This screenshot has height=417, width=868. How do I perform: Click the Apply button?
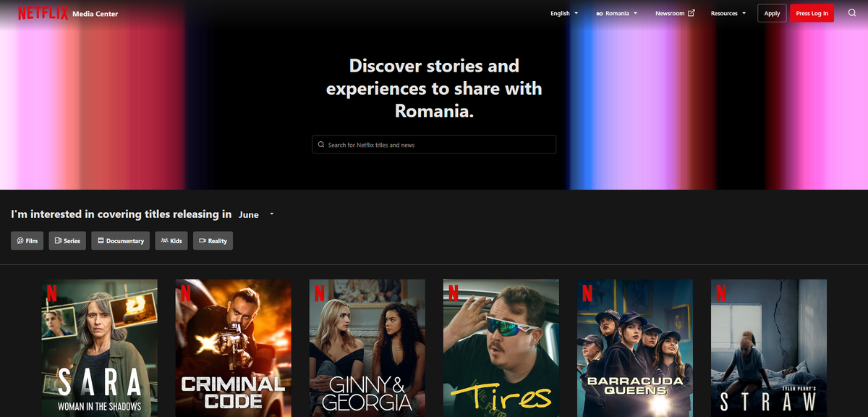(x=772, y=13)
